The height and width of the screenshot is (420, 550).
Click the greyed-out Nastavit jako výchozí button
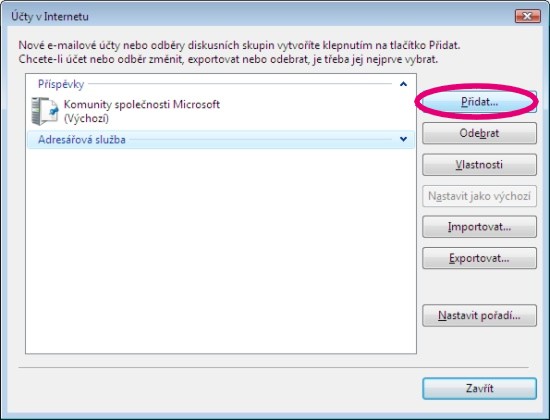pyautogui.click(x=479, y=196)
